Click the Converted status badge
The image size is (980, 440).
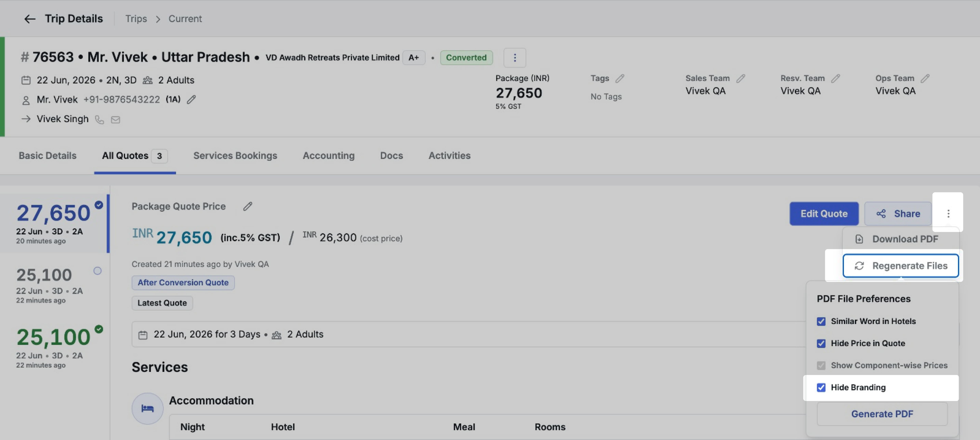click(466, 57)
